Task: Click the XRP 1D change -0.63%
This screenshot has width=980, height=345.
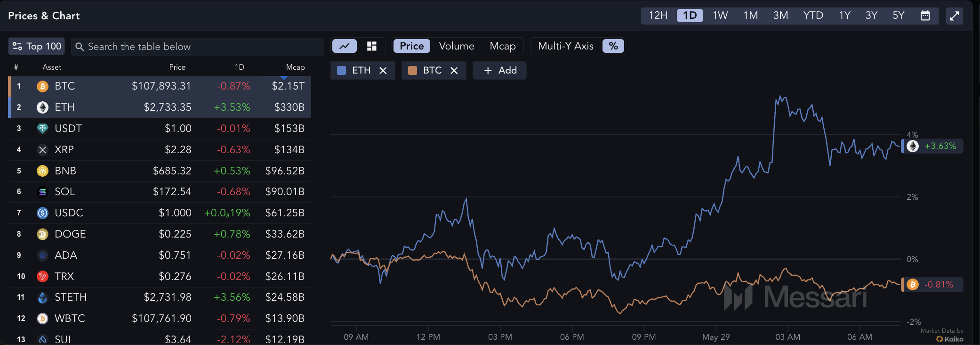Action: (233, 150)
